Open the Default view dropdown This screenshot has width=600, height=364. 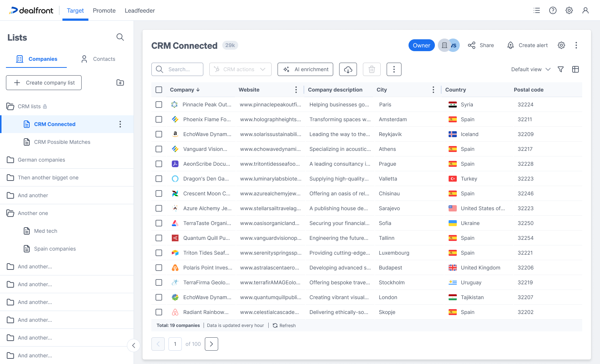coord(531,69)
